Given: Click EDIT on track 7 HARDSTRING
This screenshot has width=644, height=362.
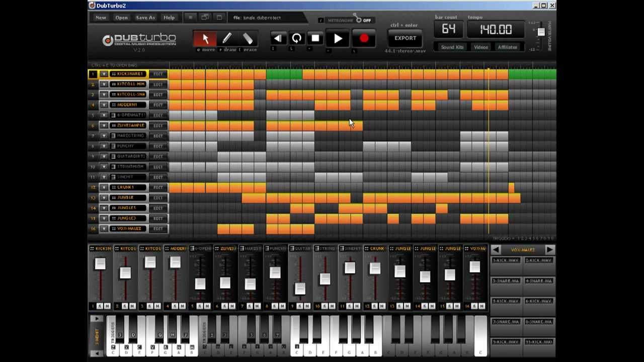Looking at the screenshot, I should [158, 136].
